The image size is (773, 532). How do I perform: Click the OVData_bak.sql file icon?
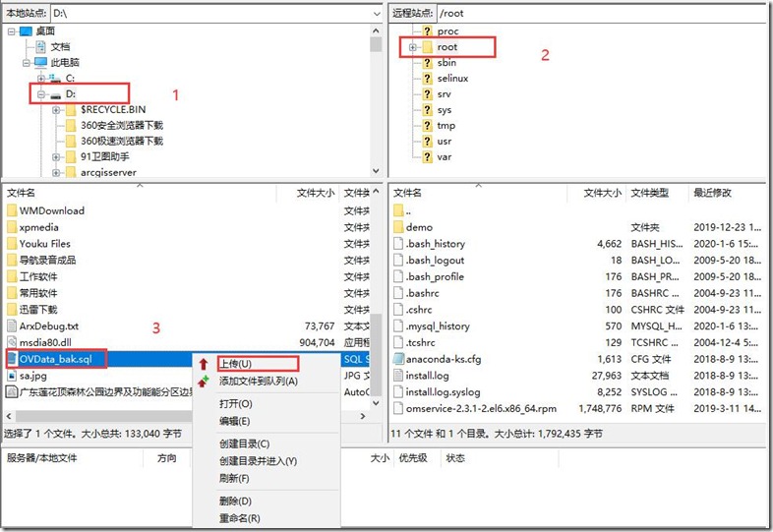pos(11,359)
